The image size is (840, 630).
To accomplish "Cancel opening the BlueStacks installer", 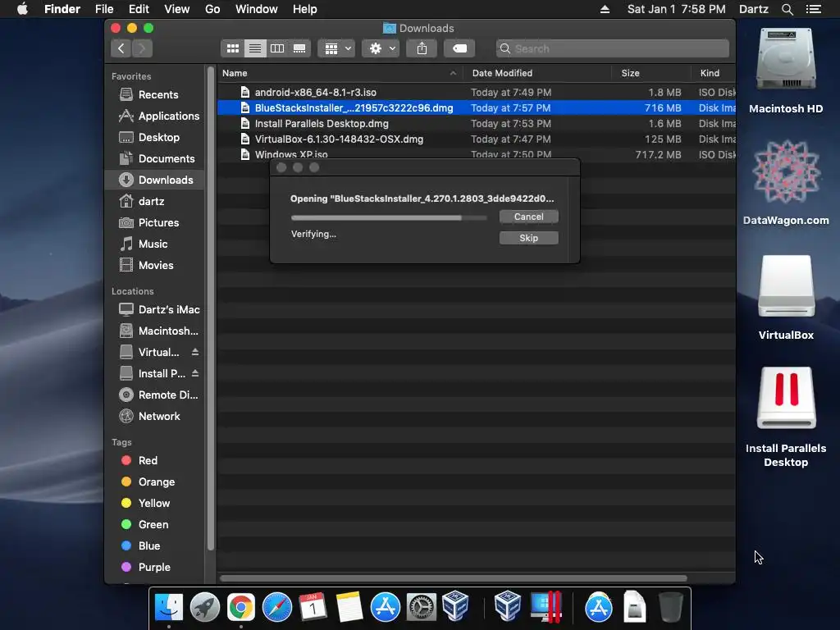I will click(529, 217).
